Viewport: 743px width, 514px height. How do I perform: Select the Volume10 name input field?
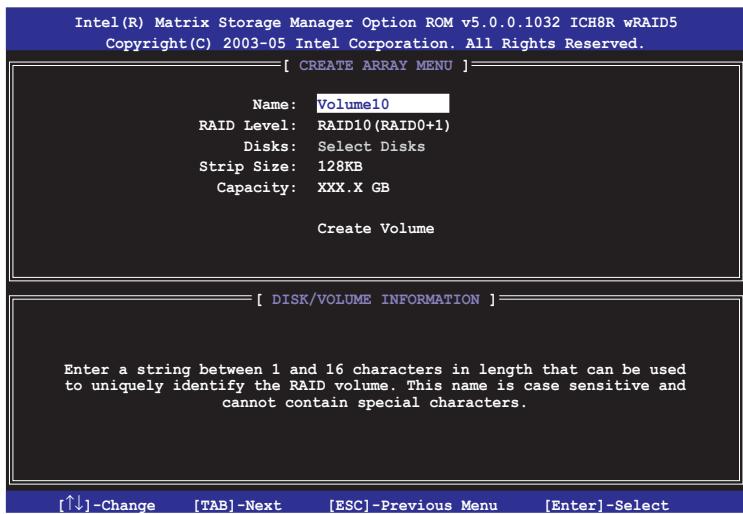click(x=383, y=104)
